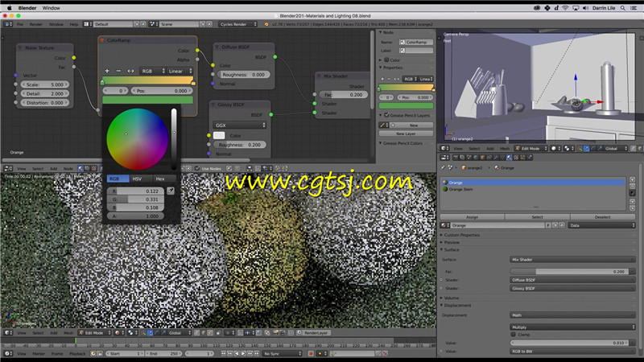Screen dimensions: 644x362
Task: Remove the material slot with minus icon
Action: (x=632, y=187)
